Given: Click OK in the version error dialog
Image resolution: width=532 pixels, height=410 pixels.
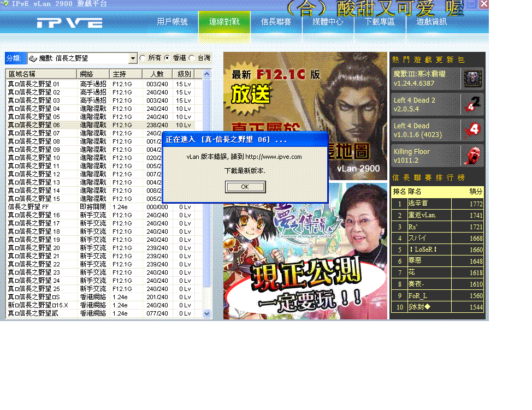Looking at the screenshot, I should pos(245,187).
